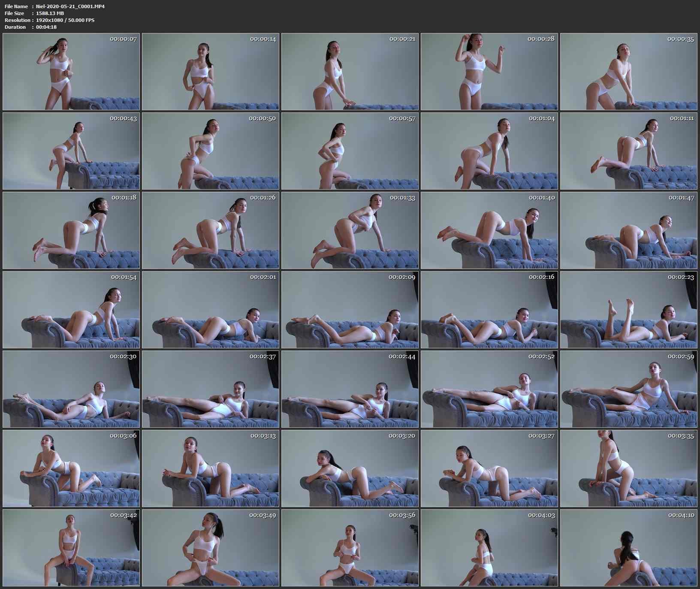Click the frame labeled 00:04:03

coord(489,548)
